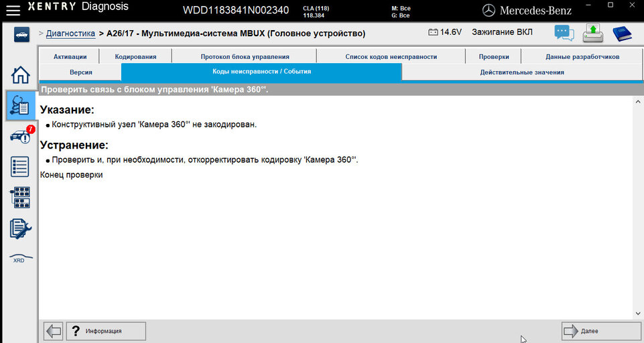Click the Mercedes-Benz star logo

[489, 10]
